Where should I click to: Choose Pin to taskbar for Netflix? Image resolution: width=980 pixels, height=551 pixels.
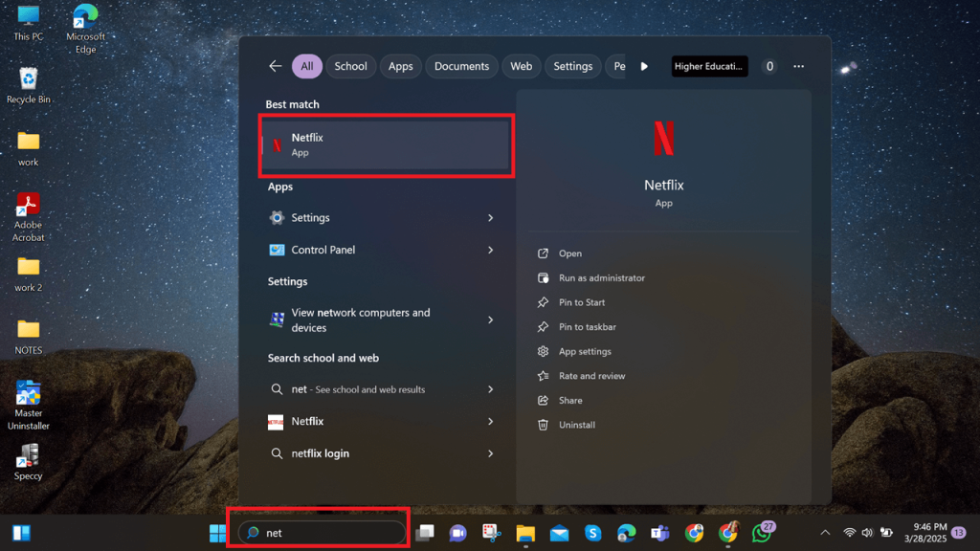(x=587, y=327)
